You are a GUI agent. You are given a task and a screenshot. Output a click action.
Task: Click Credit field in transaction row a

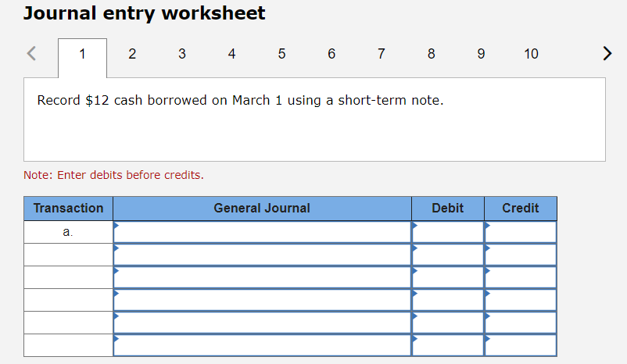coord(521,232)
